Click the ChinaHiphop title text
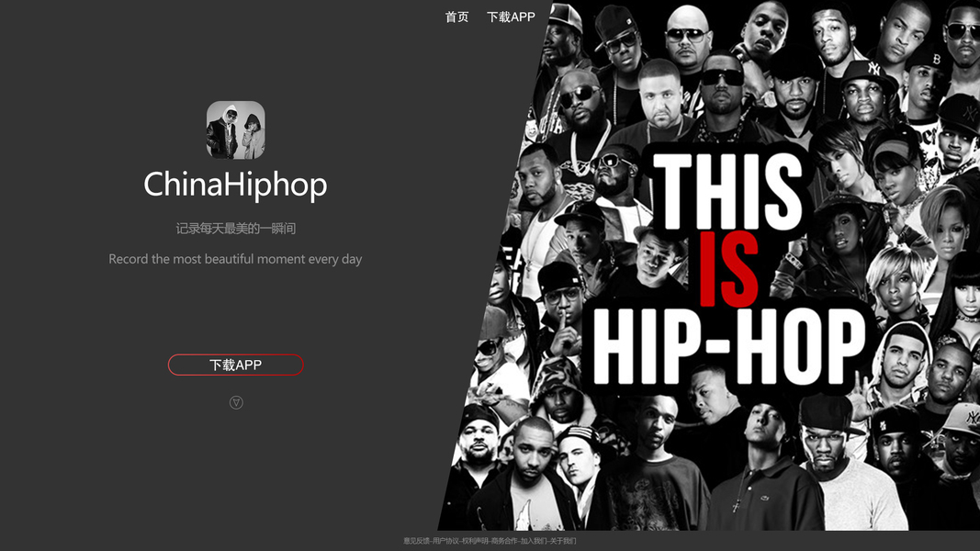Image resolution: width=980 pixels, height=551 pixels. (236, 185)
